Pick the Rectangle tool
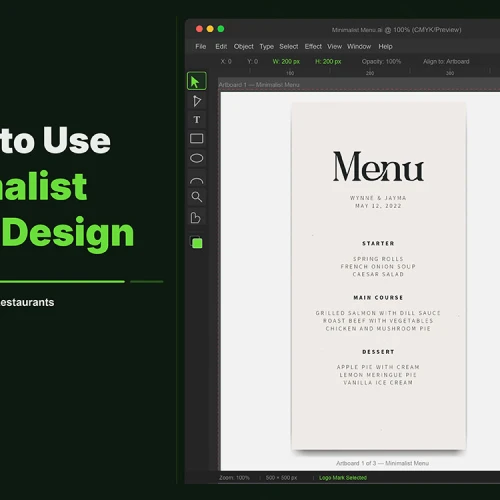The image size is (500, 500). [x=197, y=138]
